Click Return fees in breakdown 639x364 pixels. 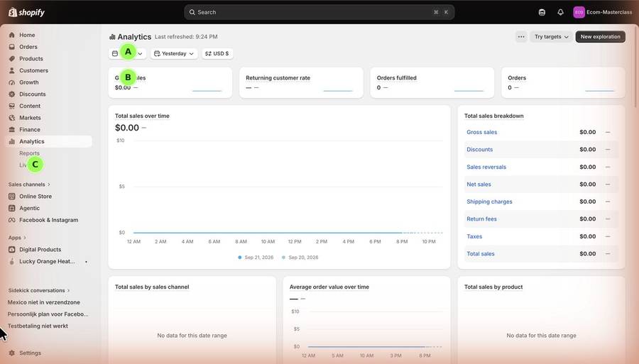(x=481, y=219)
